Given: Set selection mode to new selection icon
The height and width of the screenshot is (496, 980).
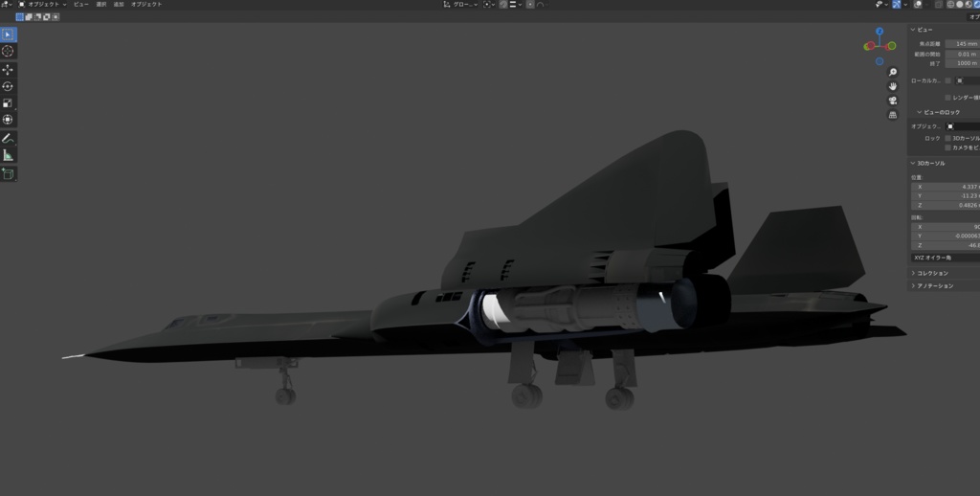Looking at the screenshot, I should (x=20, y=17).
